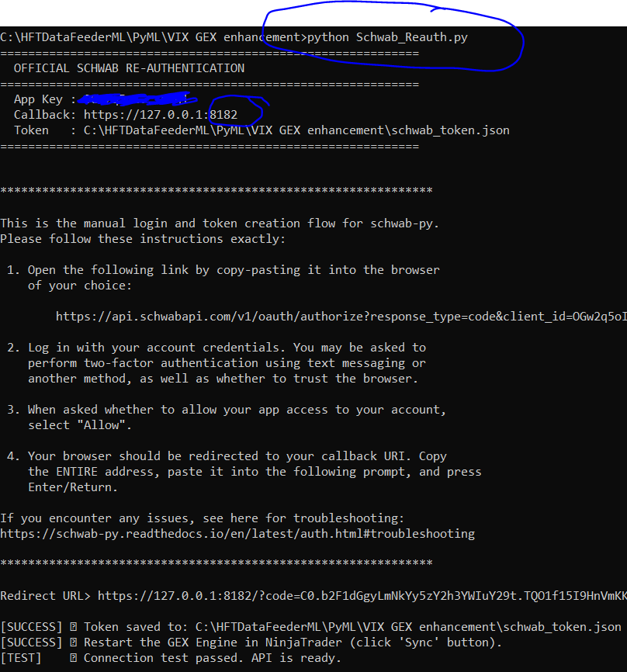Click the Token file path in header
627x672 pixels.
click(x=296, y=130)
